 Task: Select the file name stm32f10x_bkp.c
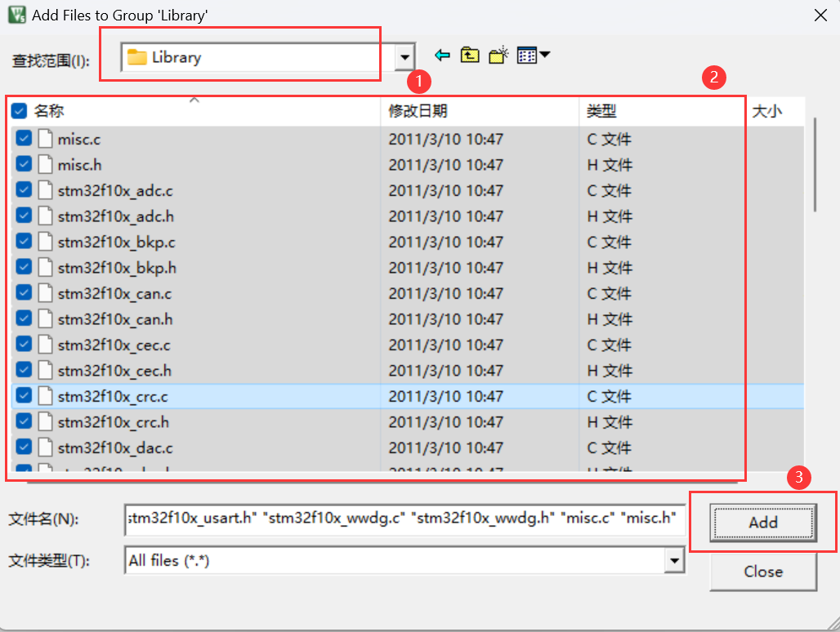tap(116, 242)
